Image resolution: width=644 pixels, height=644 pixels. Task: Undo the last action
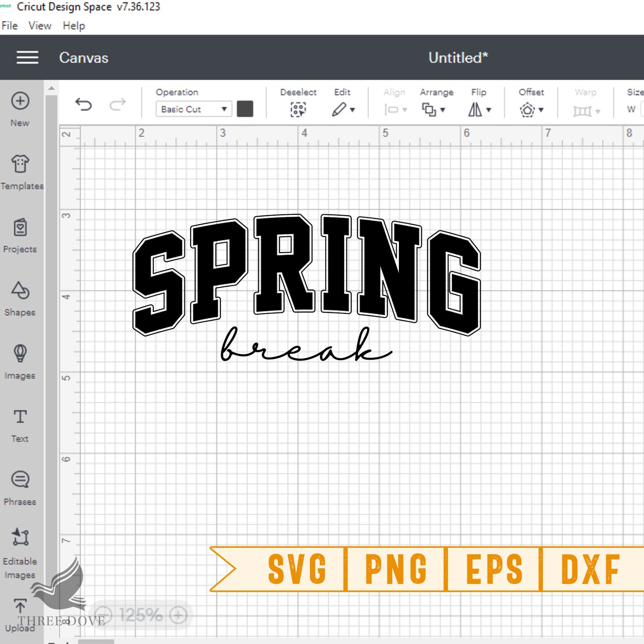(x=83, y=105)
